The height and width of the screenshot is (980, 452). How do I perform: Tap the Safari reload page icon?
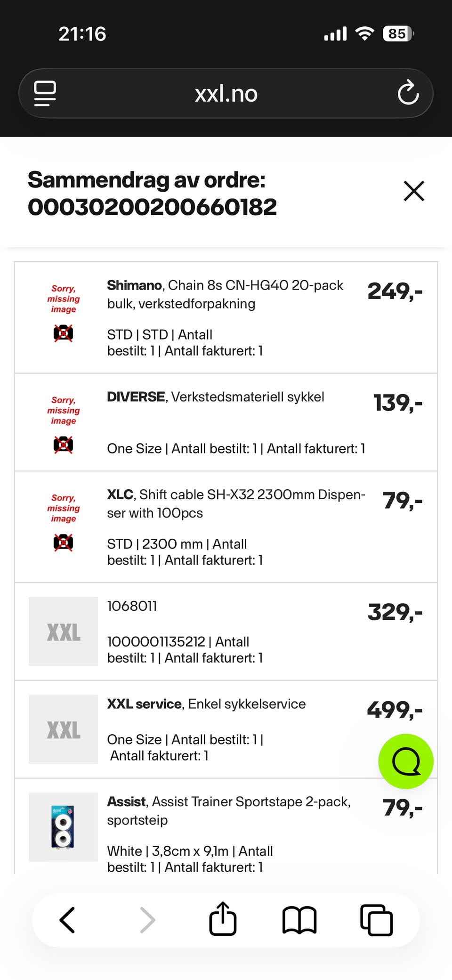tap(408, 93)
